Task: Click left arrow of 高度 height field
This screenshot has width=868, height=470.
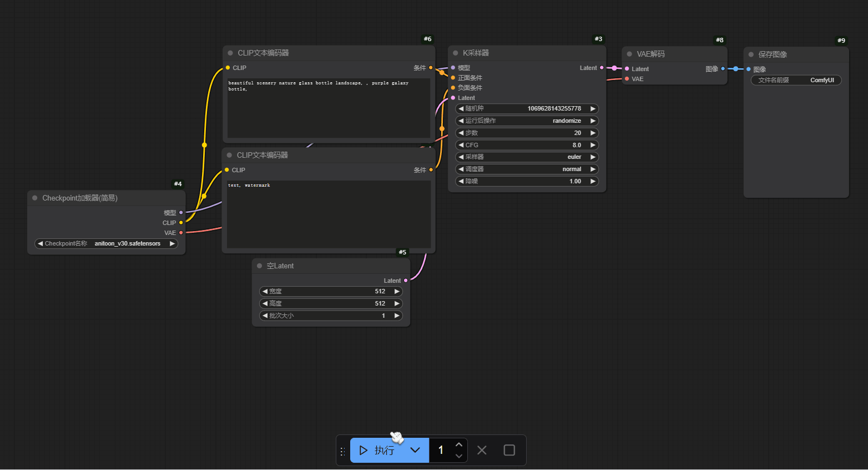Action: coord(265,303)
